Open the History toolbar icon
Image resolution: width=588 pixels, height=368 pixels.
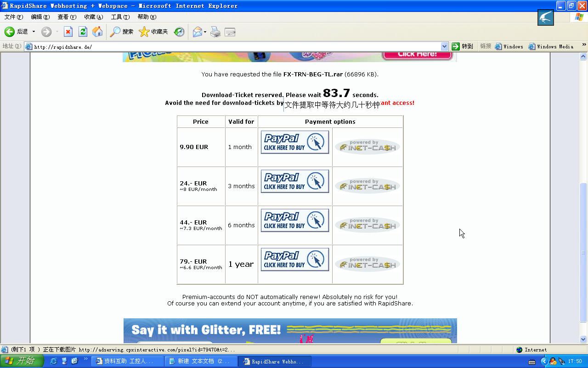[179, 32]
